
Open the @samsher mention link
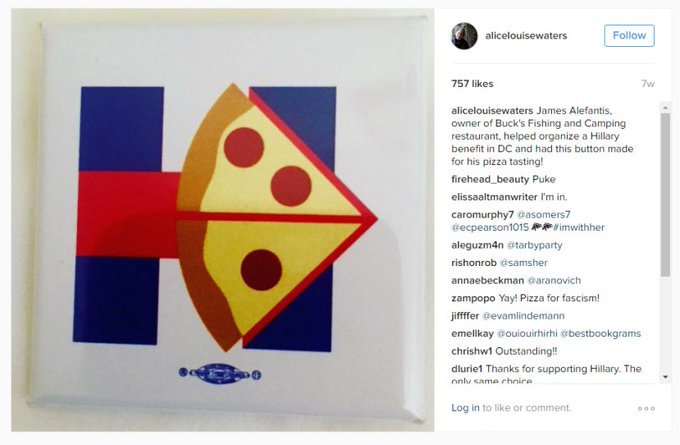(x=523, y=263)
